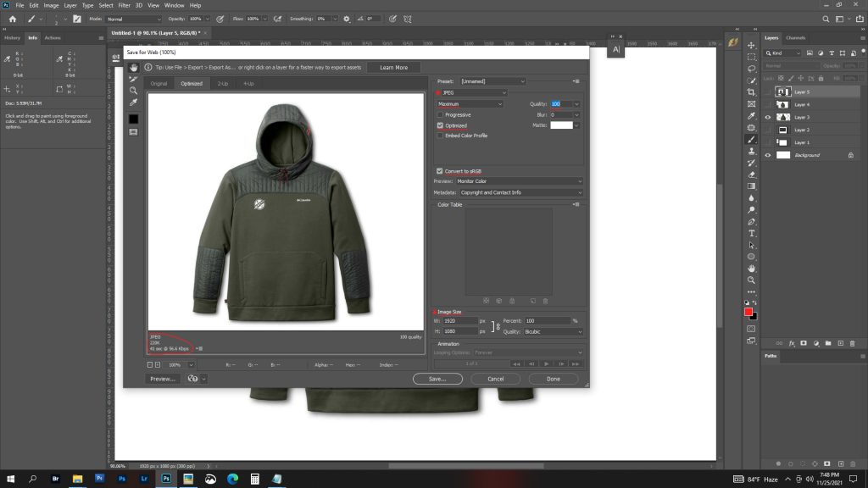Uncheck the Optimized checkbox
Screen dimensions: 868x488
441,125
